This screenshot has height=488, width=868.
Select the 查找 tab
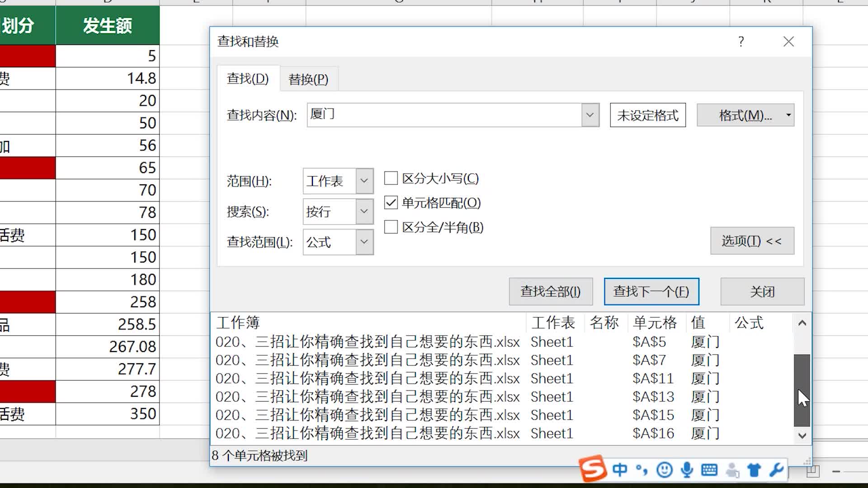click(x=248, y=78)
